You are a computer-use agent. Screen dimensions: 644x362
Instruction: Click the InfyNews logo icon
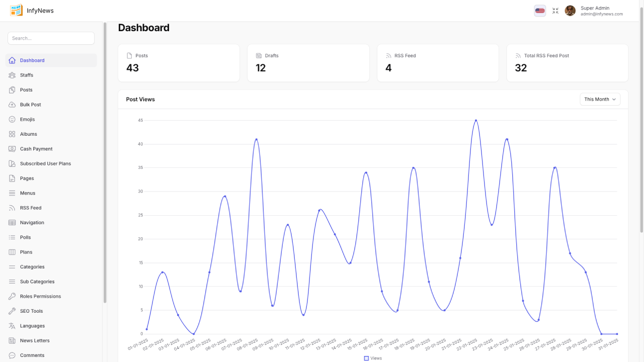[x=16, y=11]
